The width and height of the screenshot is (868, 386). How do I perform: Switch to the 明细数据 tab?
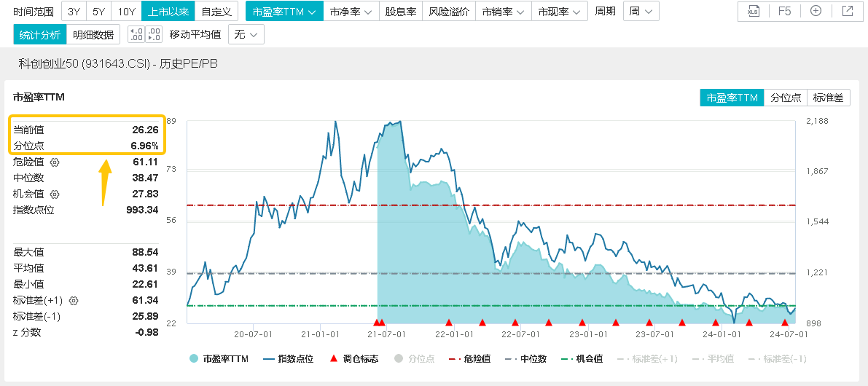[x=95, y=34]
